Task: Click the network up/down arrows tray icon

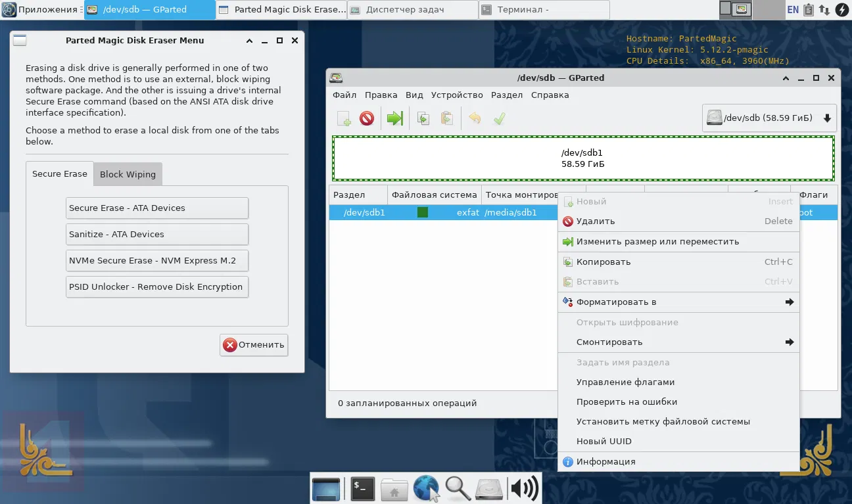Action: click(824, 9)
